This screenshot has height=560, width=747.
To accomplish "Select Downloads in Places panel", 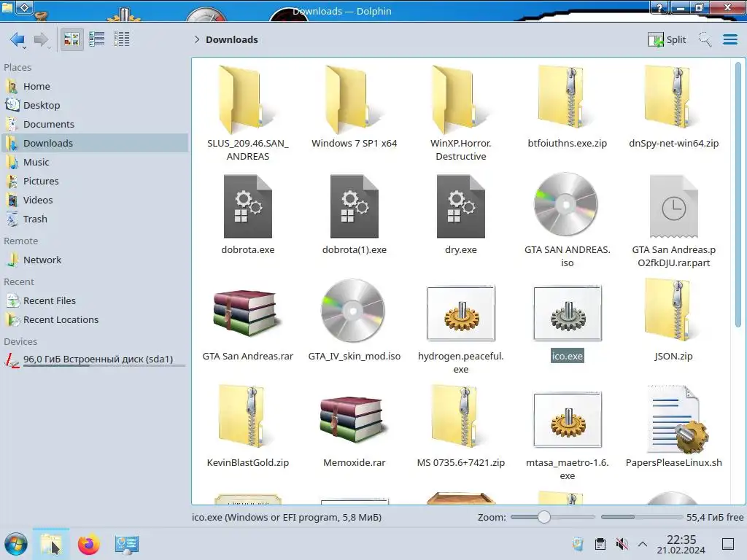I will (x=94, y=144).
